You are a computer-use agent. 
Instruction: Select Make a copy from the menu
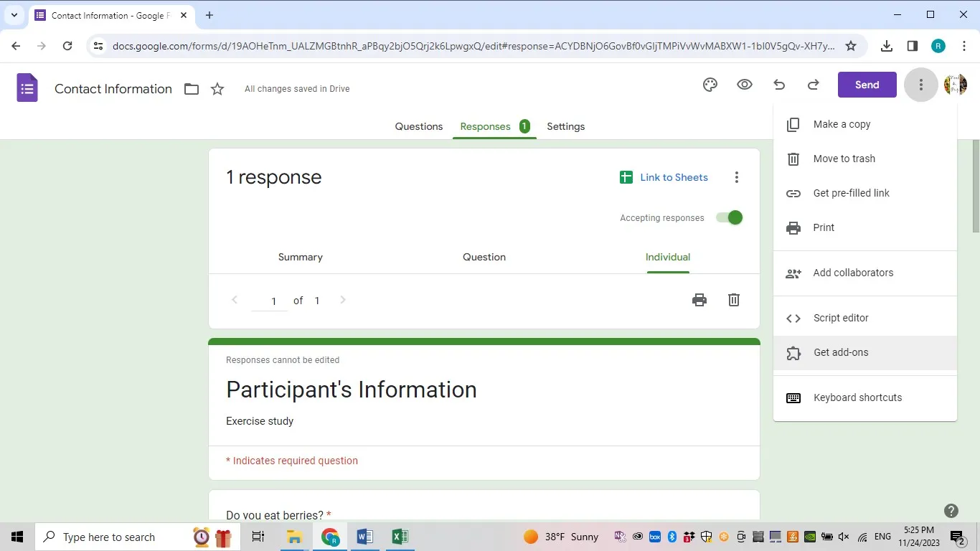click(841, 124)
